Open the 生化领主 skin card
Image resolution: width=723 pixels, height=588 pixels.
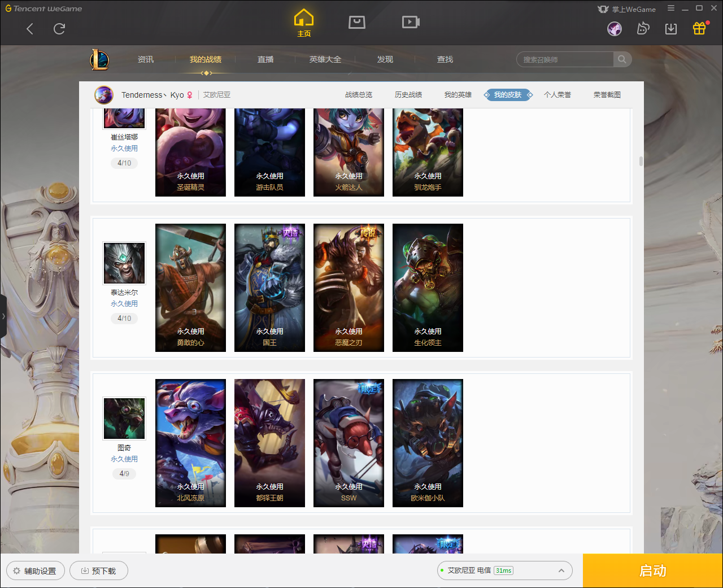tap(428, 288)
